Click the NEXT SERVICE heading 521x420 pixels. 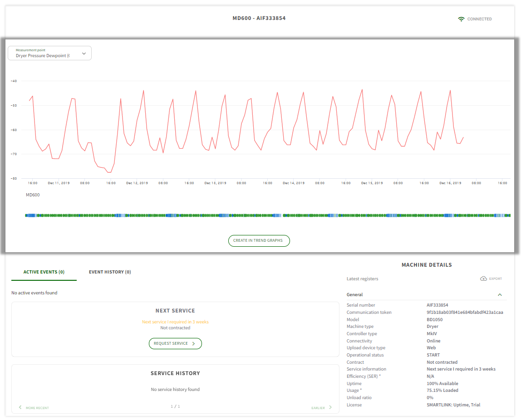click(175, 311)
